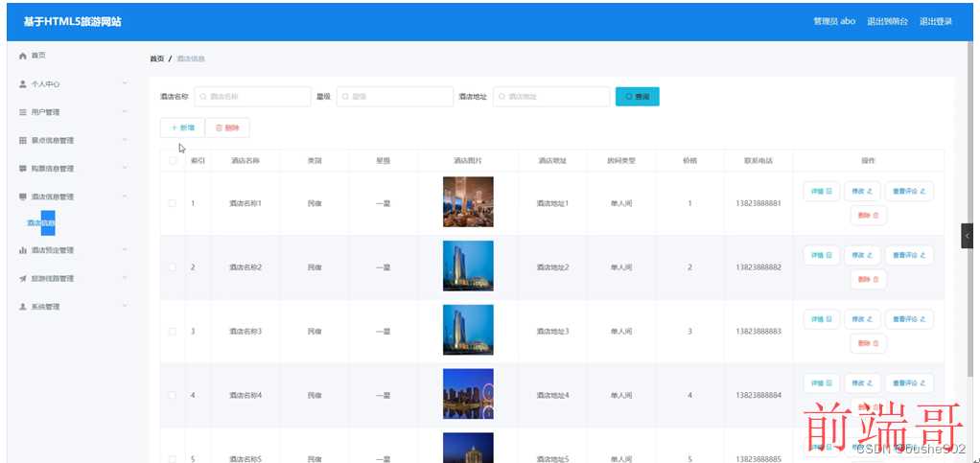Expand the 购票信息管理 menu chevron
Image resolution: width=980 pixels, height=463 pixels.
(125, 168)
